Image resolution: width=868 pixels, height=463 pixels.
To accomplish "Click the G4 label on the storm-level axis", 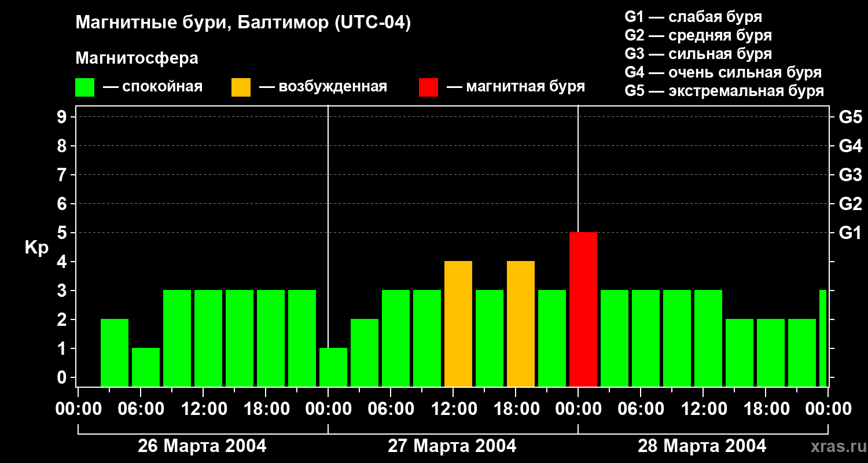I will (850, 146).
